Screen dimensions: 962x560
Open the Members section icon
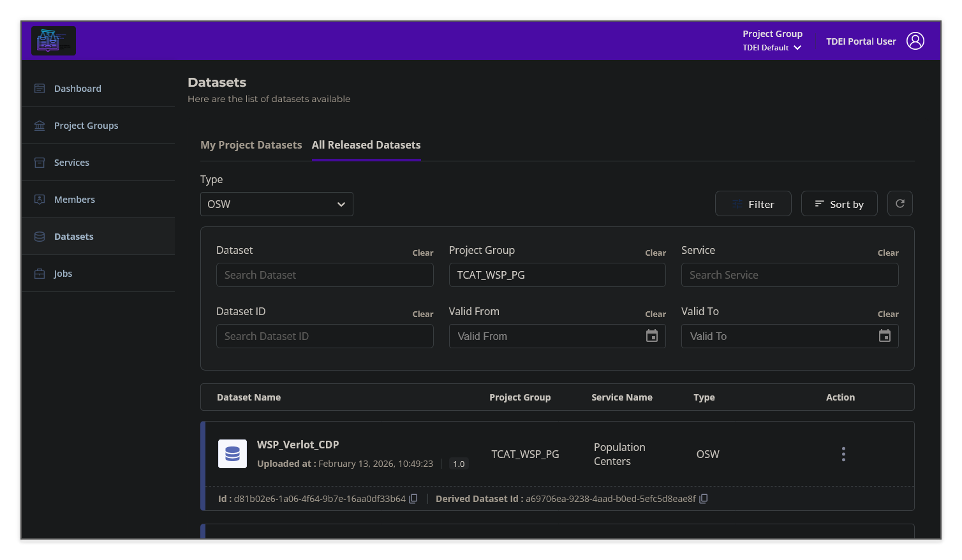[40, 199]
